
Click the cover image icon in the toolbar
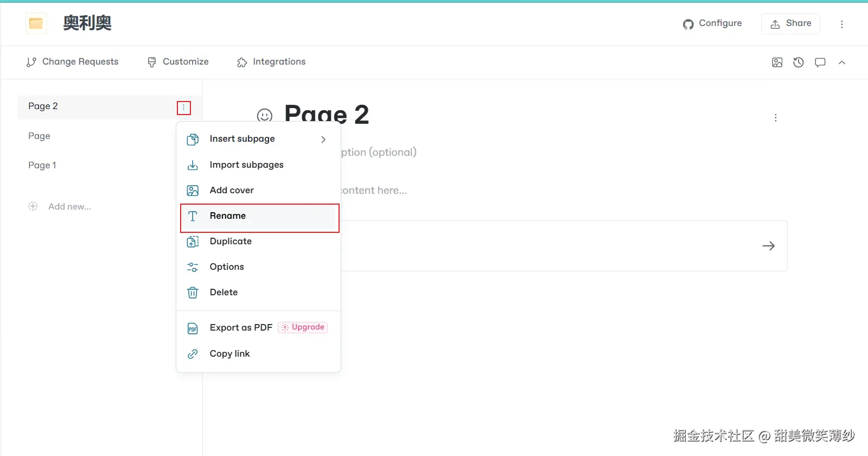[777, 62]
